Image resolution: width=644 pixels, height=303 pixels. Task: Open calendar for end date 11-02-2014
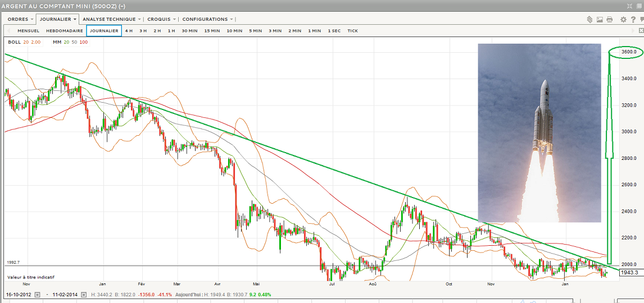click(x=84, y=295)
